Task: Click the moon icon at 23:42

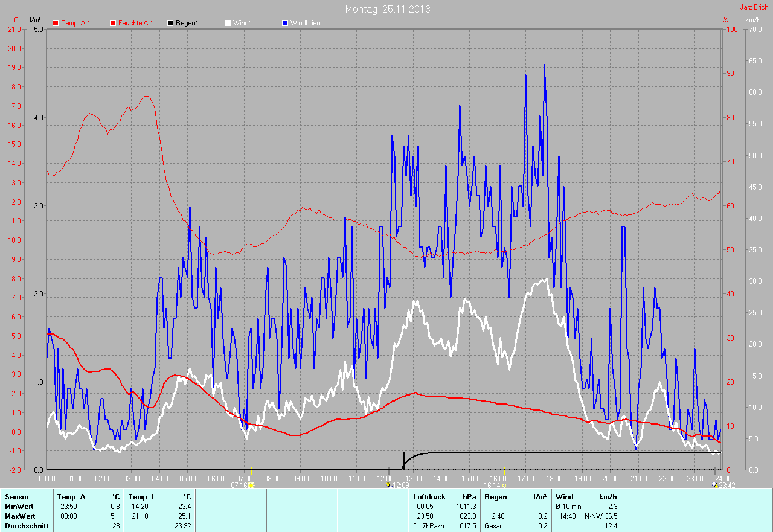Action: (716, 485)
